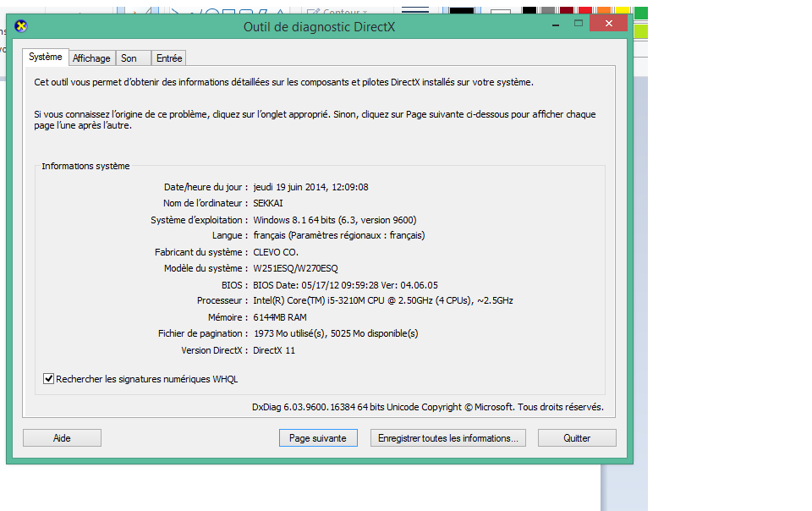Click the 'BIOS :' label

234,285
